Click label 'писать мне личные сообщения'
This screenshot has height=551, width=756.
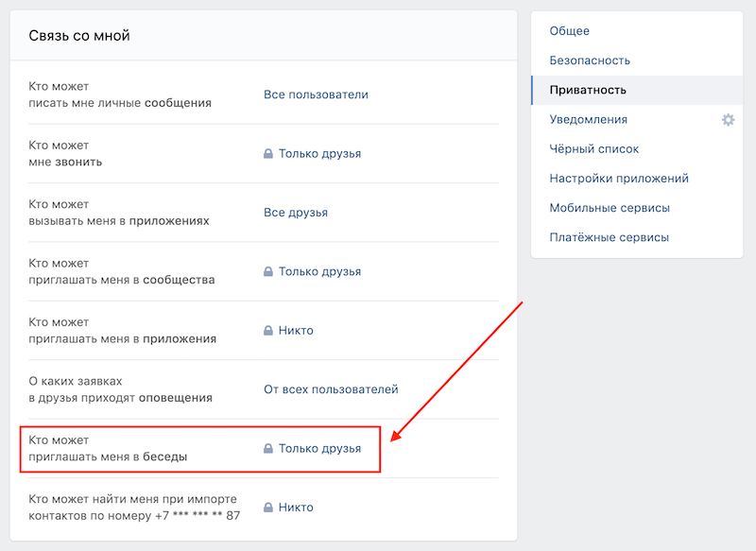(120, 103)
